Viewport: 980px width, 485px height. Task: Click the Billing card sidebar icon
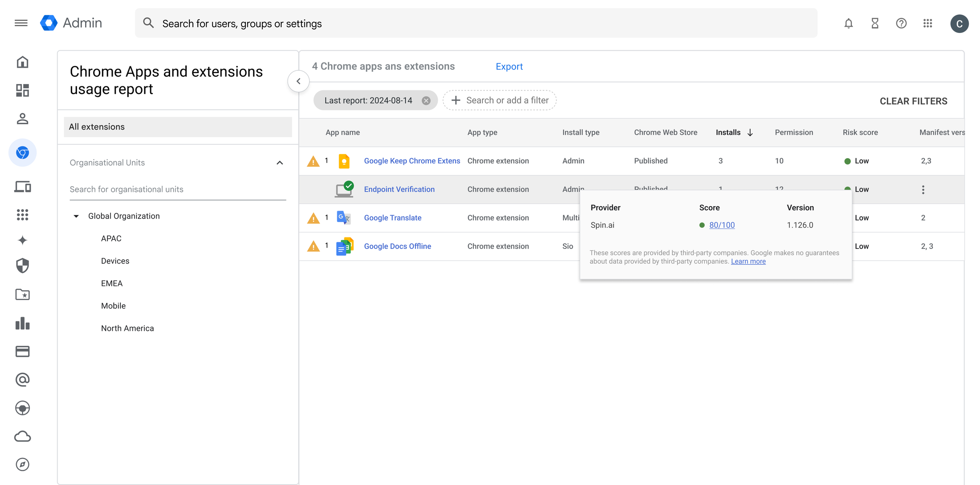pos(22,351)
